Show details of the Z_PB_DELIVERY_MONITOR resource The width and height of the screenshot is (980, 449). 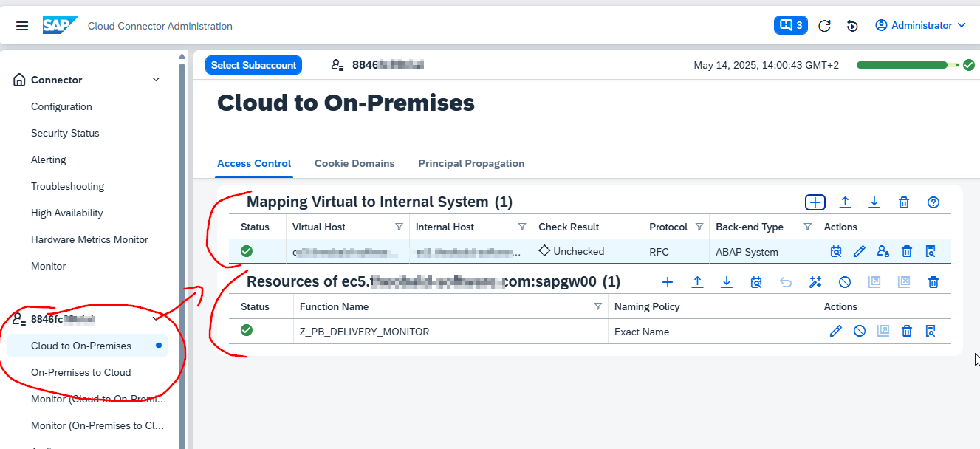[931, 332]
